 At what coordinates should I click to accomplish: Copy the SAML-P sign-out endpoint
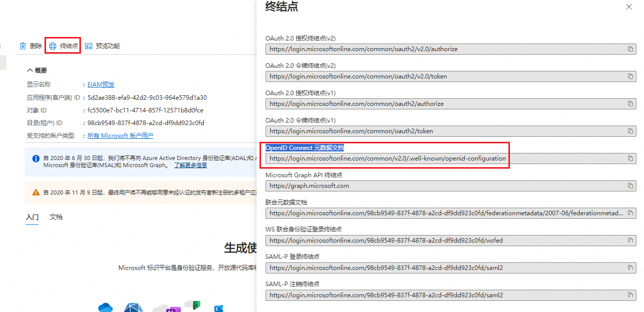point(630,295)
